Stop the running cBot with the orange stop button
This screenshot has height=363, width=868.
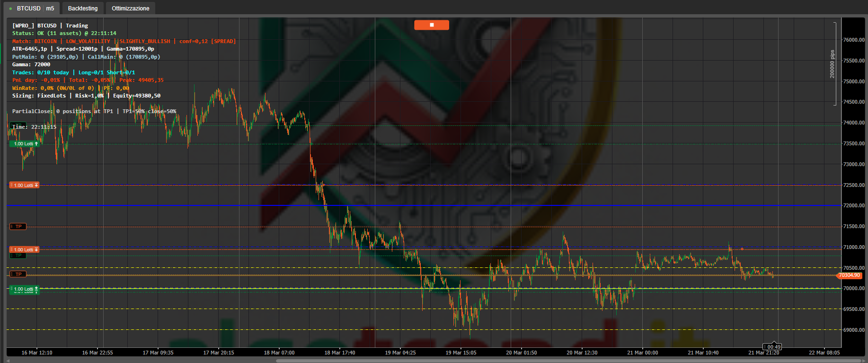point(431,25)
